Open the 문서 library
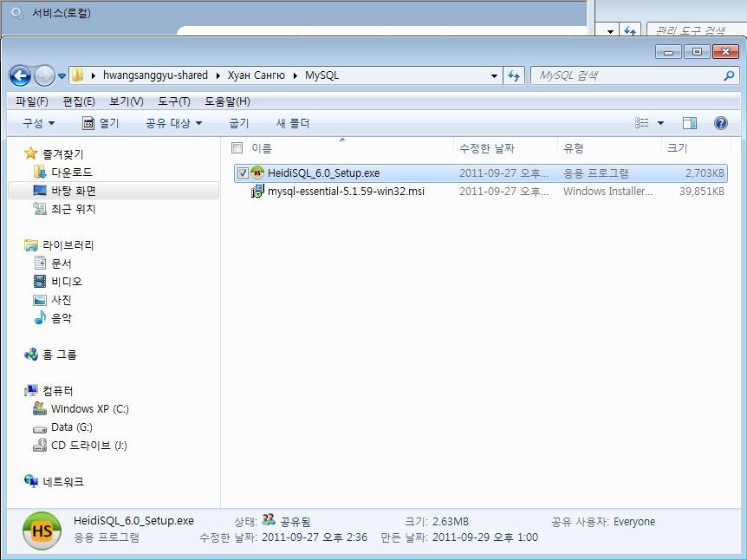Image resolution: width=747 pixels, height=560 pixels. pyautogui.click(x=62, y=263)
